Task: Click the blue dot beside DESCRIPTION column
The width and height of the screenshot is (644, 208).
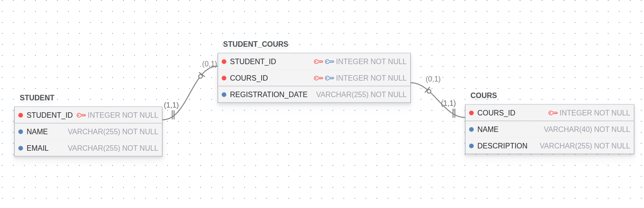Action: [x=471, y=146]
